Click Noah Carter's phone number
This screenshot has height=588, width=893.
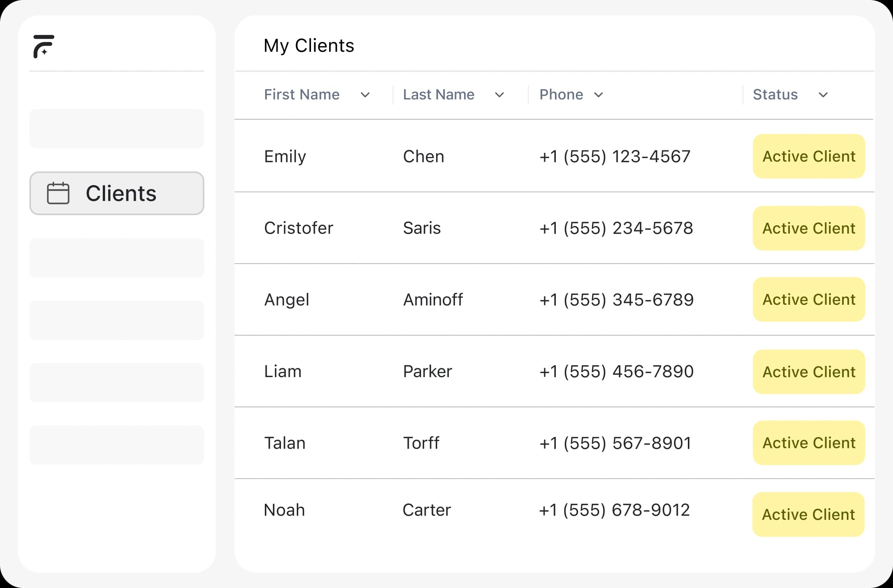(614, 510)
